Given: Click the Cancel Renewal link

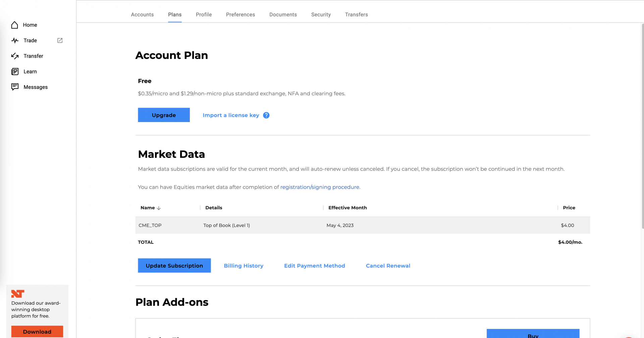Looking at the screenshot, I should 388,266.
